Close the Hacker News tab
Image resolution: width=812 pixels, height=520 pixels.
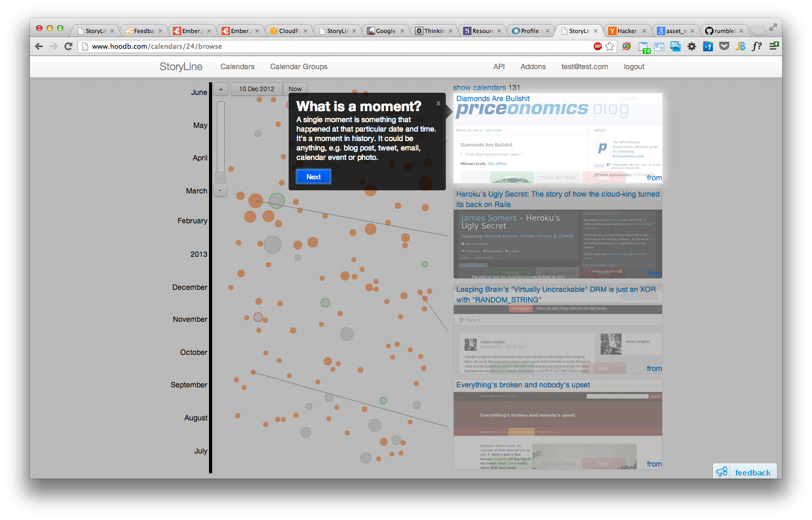[644, 31]
